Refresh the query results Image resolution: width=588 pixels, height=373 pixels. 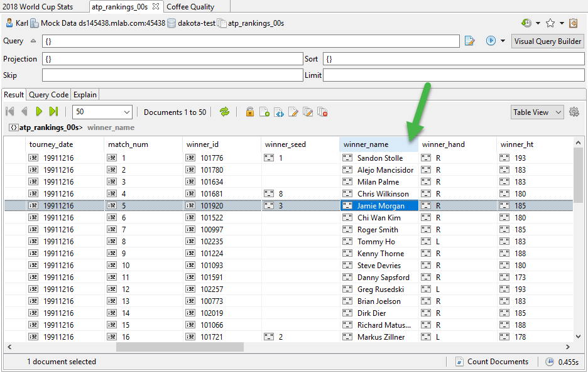(x=224, y=112)
